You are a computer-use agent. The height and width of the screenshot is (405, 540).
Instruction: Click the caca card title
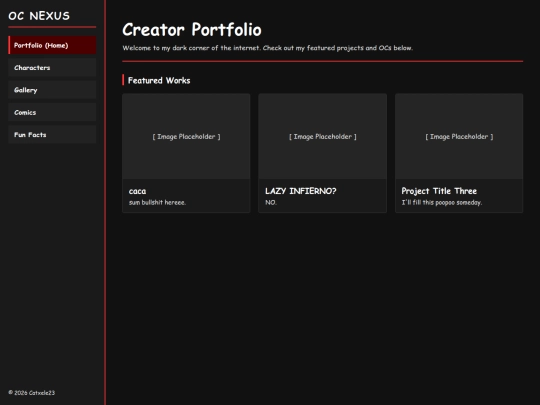click(137, 191)
